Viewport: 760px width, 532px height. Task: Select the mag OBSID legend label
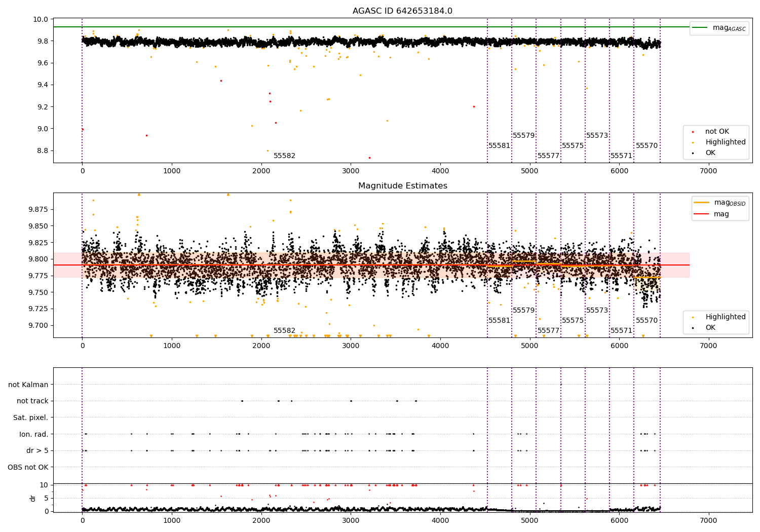730,203
